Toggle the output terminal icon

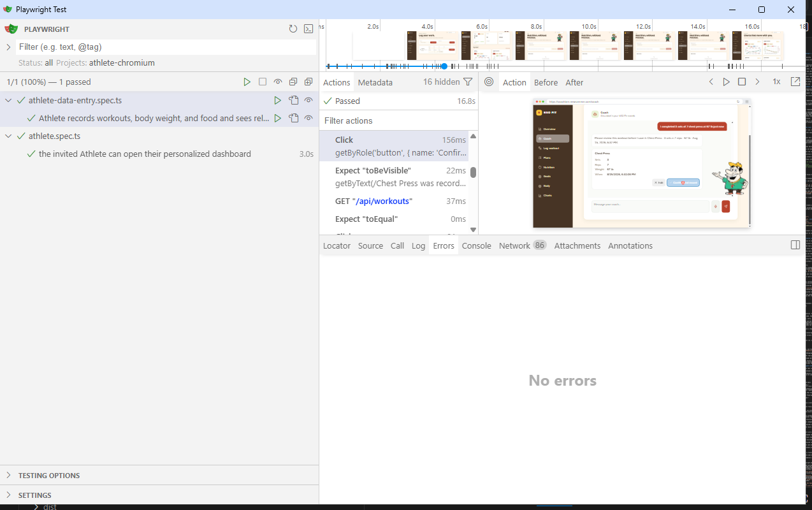tap(308, 29)
